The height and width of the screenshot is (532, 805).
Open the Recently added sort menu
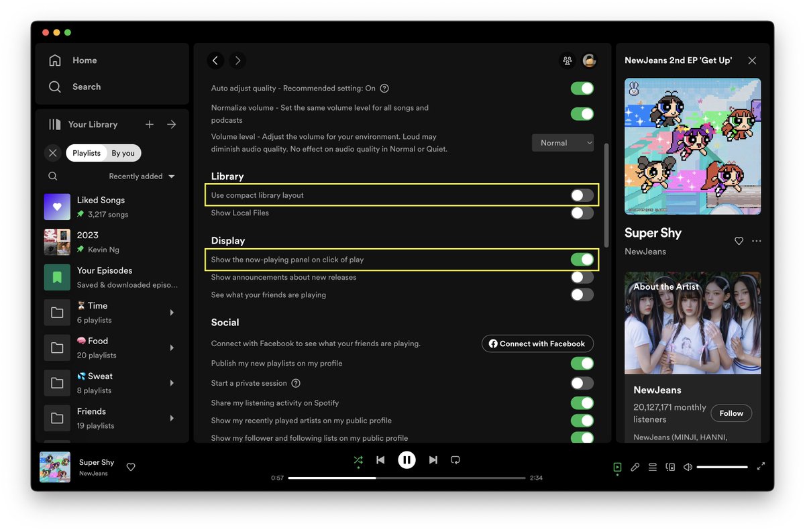click(x=142, y=176)
